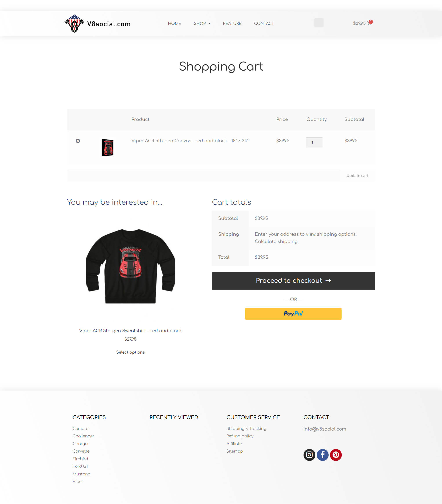The width and height of the screenshot is (442, 504).
Task: Remove the Viper canvas from cart
Action: pyautogui.click(x=78, y=141)
